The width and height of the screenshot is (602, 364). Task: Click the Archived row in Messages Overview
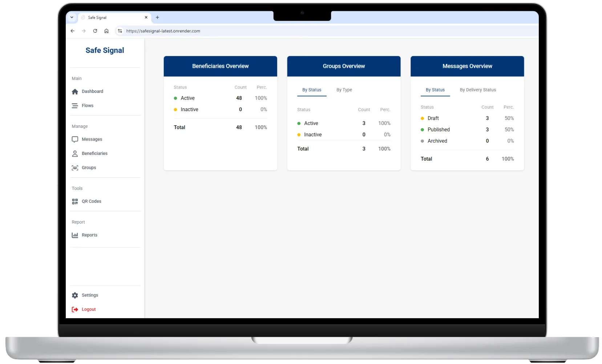(467, 141)
